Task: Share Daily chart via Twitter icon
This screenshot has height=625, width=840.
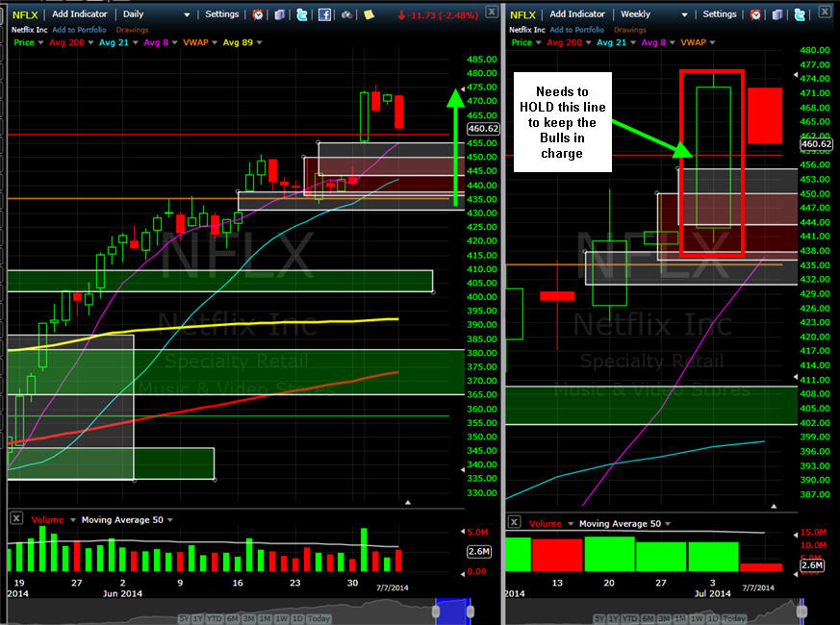Action: click(x=302, y=14)
